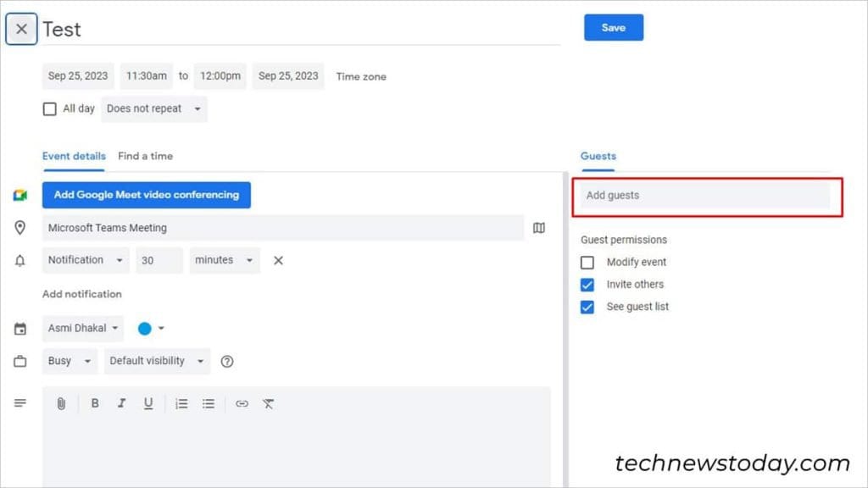Insert a link in description
This screenshot has height=488, width=868.
[242, 404]
